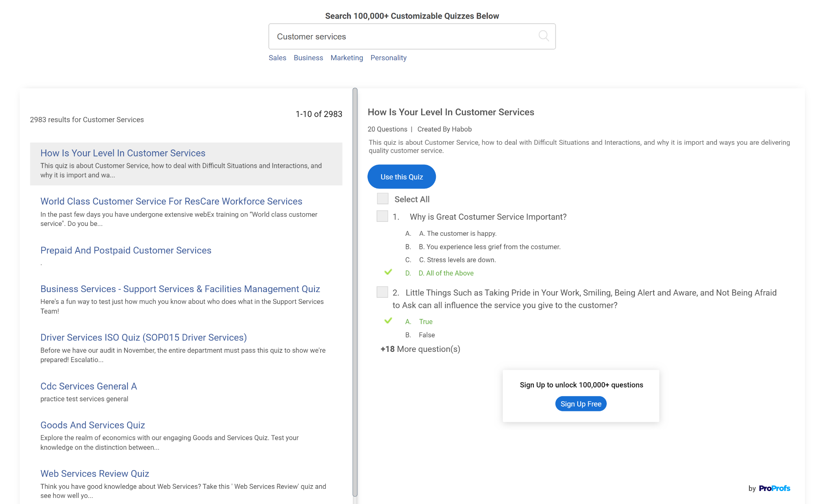Open the Sales category link
824x504 pixels.
[x=277, y=58]
